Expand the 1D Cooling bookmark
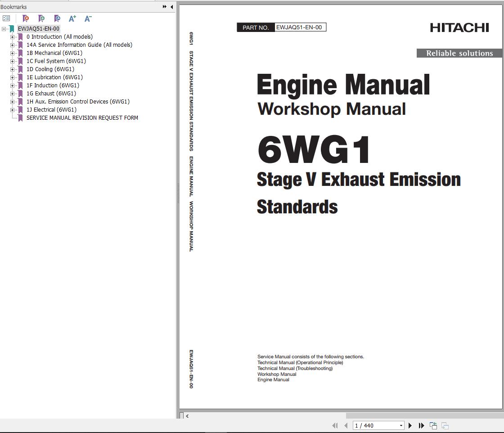 tap(12, 69)
